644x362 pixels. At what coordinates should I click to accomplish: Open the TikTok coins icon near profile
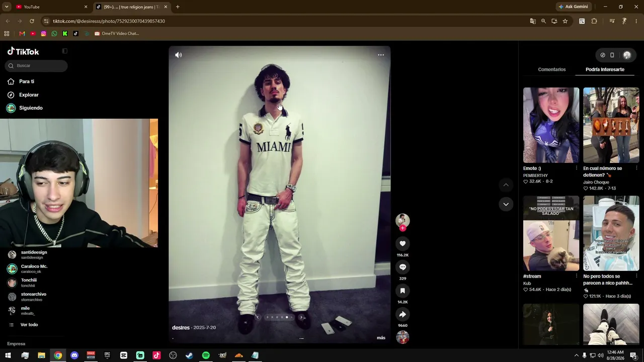coord(603,55)
